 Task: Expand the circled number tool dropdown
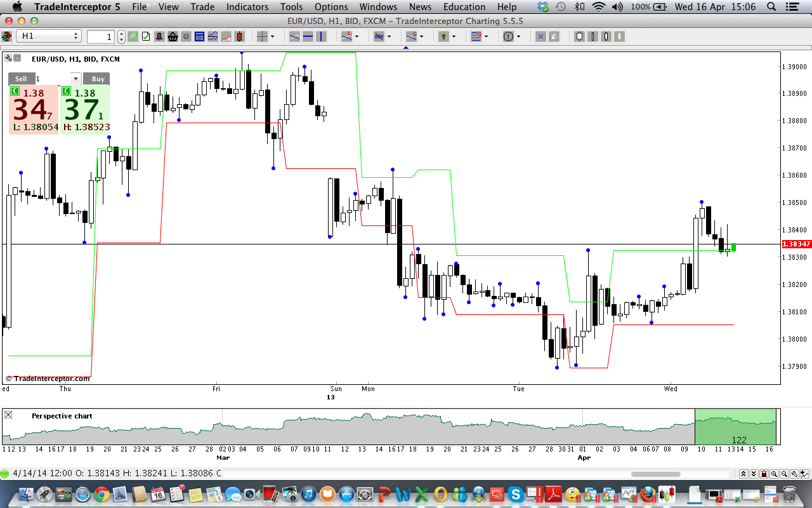tap(519, 36)
